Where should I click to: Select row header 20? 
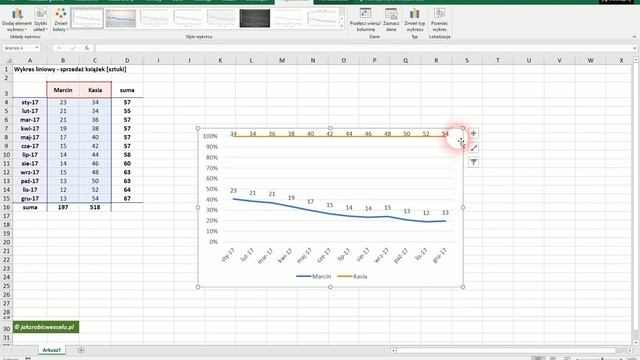point(6,242)
